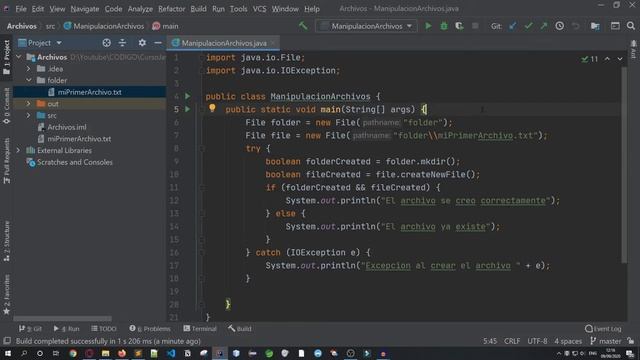Toggle tool window quick access icon
The width and height of the screenshot is (640, 360).
[7, 341]
